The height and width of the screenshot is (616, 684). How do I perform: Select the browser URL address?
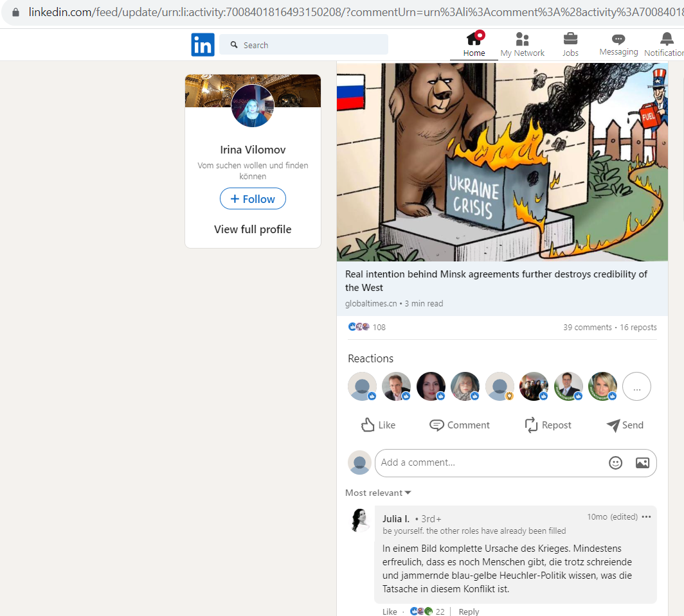pyautogui.click(x=355, y=12)
